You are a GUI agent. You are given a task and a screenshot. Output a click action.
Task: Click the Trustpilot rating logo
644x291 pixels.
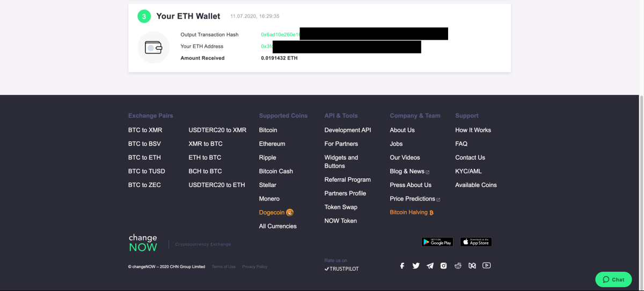(x=342, y=268)
